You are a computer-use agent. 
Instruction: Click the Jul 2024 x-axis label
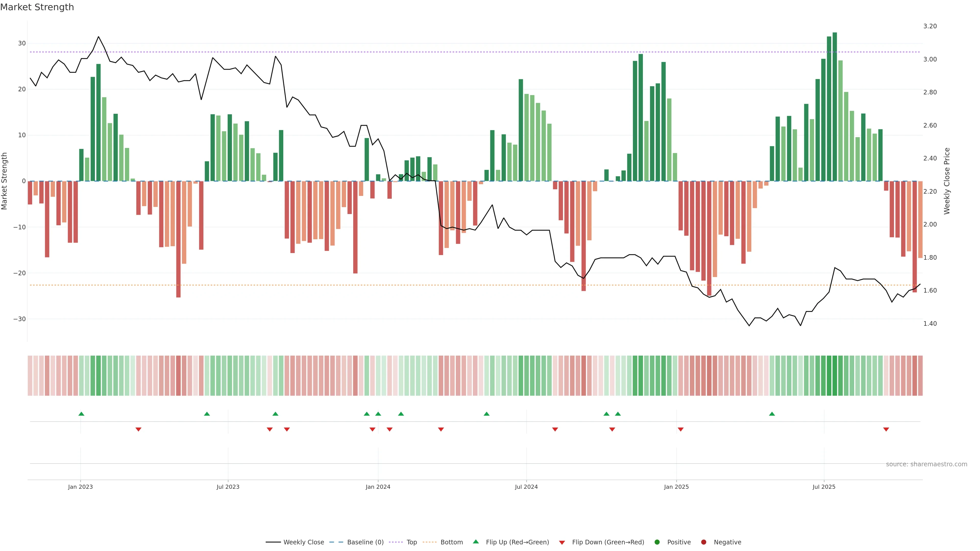coord(526,487)
